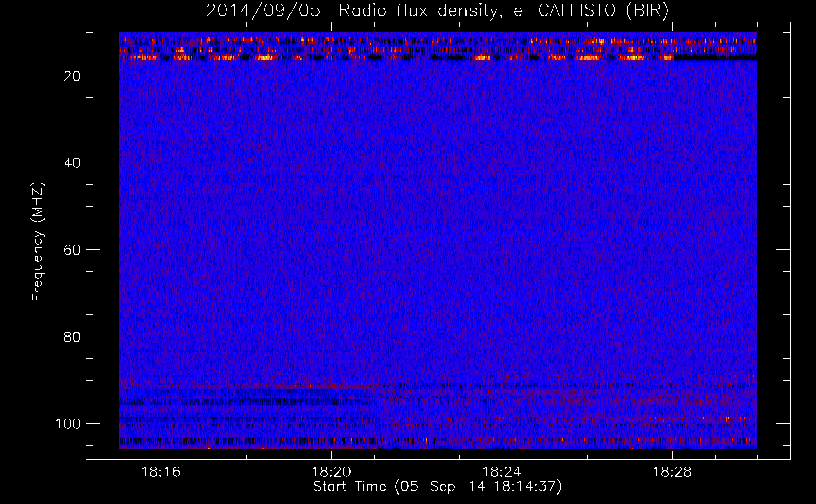Click the '18:28' time tick label

click(x=672, y=472)
